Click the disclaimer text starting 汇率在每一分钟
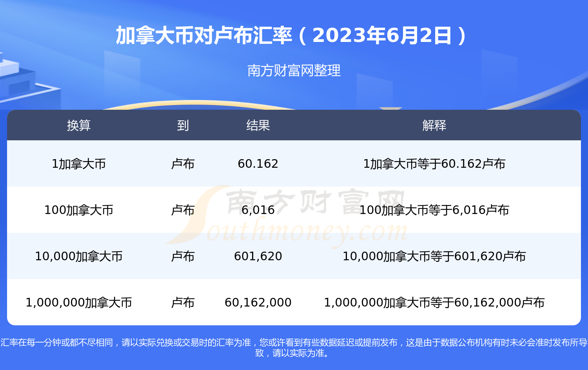 (x=294, y=348)
